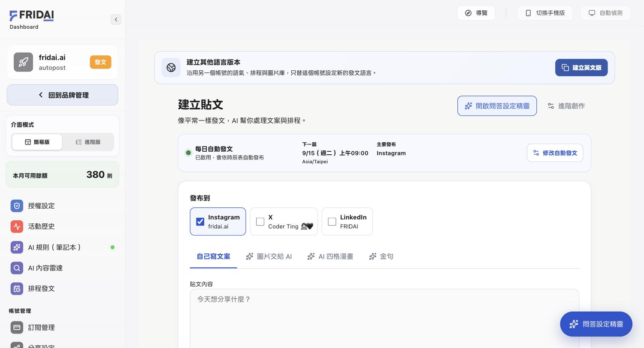Click the 自動偵測 button

605,13
